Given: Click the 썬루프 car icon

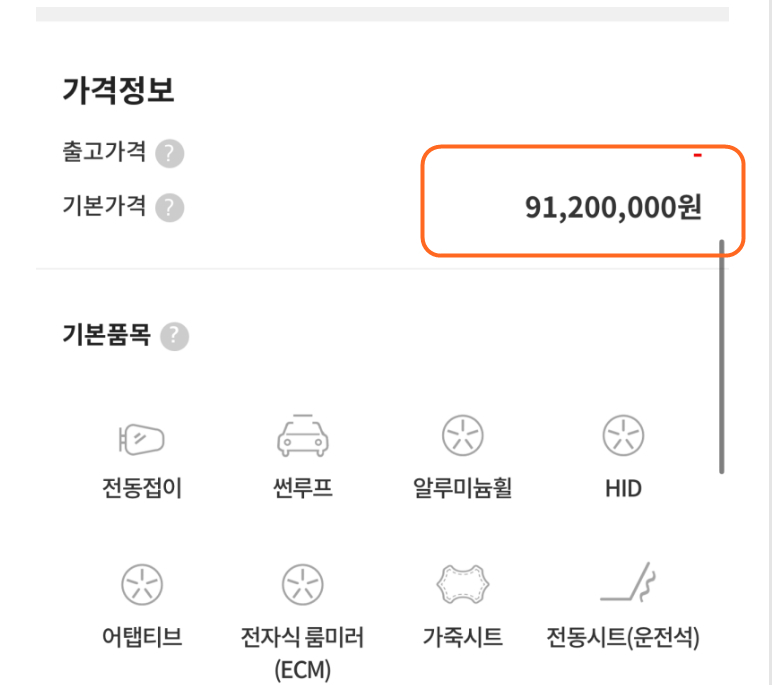Looking at the screenshot, I should click(x=302, y=436).
